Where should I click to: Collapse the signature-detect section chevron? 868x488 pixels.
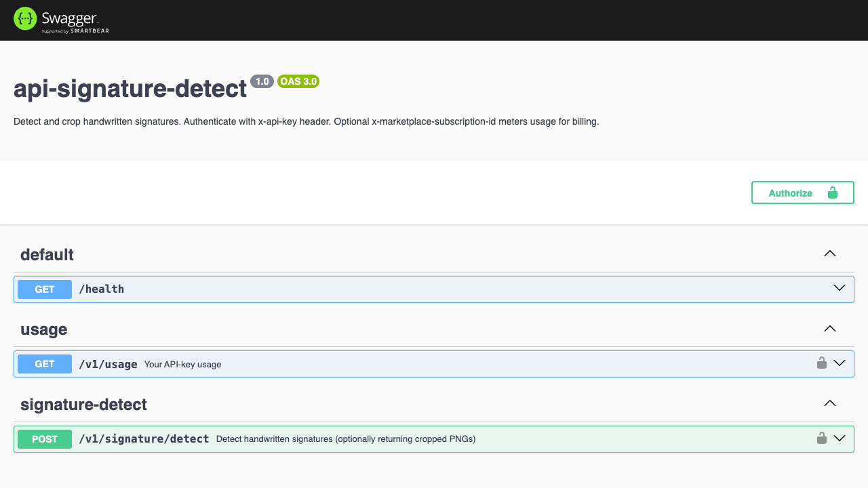pos(829,403)
